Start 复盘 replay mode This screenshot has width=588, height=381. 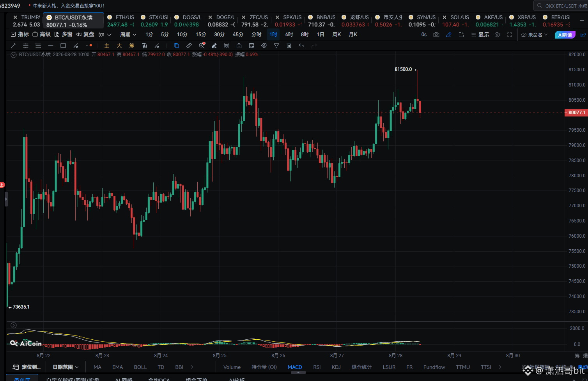pyautogui.click(x=85, y=34)
